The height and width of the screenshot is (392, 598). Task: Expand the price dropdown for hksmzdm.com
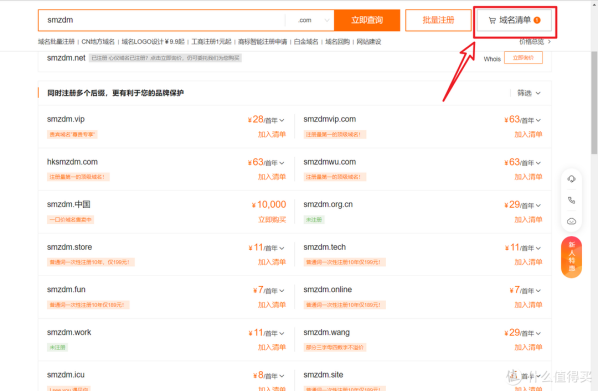(282, 163)
